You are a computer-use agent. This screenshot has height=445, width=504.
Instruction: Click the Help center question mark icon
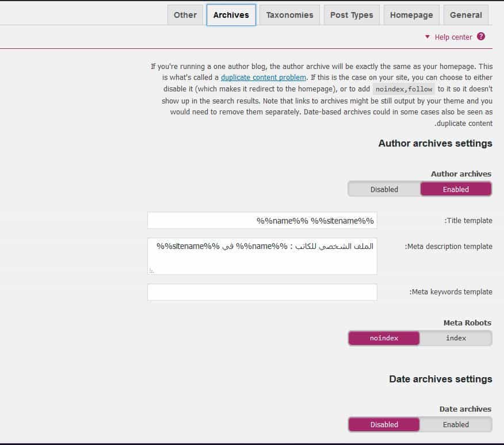[x=481, y=37]
